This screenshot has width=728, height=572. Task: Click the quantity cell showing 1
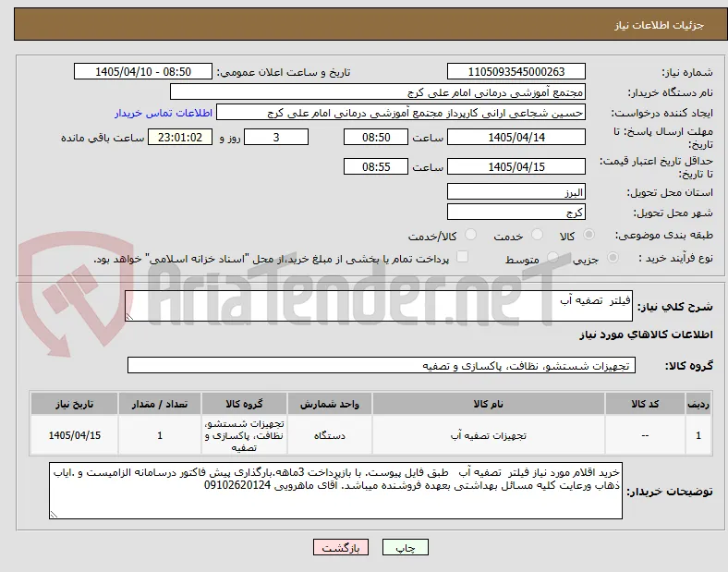tap(160, 435)
